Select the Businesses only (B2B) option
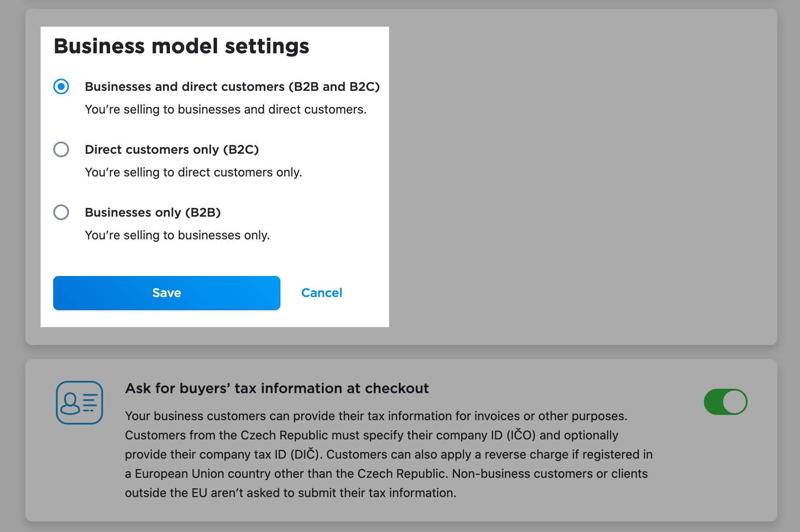 [62, 213]
